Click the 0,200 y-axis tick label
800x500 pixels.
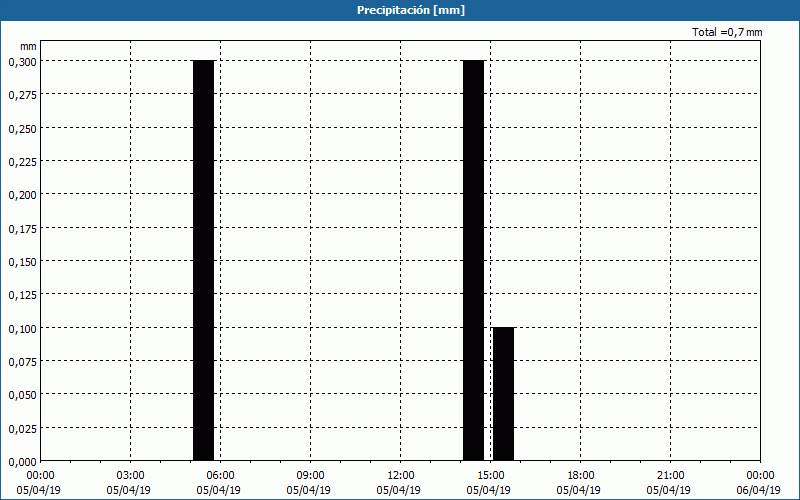[x=22, y=195]
